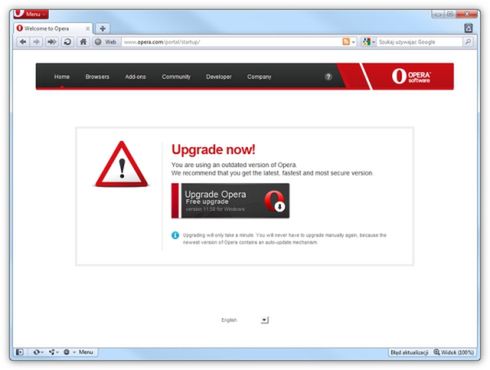The width and height of the screenshot is (490, 370).
Task: Click the RSS feed icon in address bar
Action: [346, 42]
